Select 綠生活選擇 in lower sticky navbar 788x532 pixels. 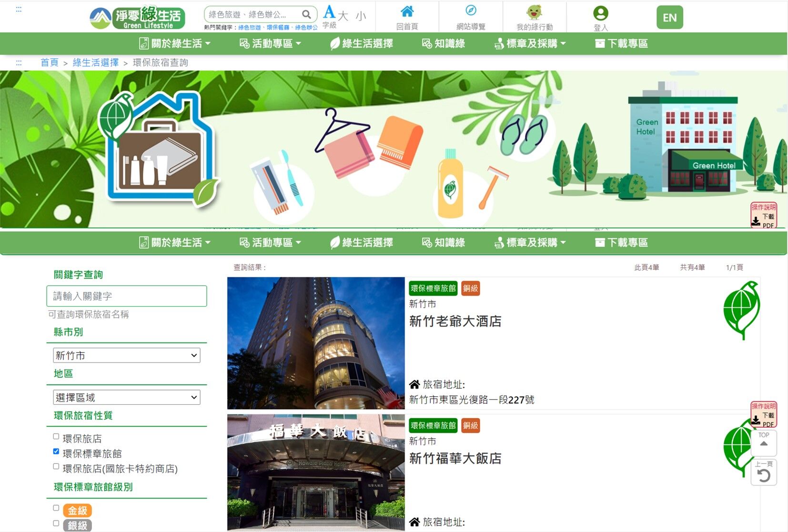[x=362, y=242]
